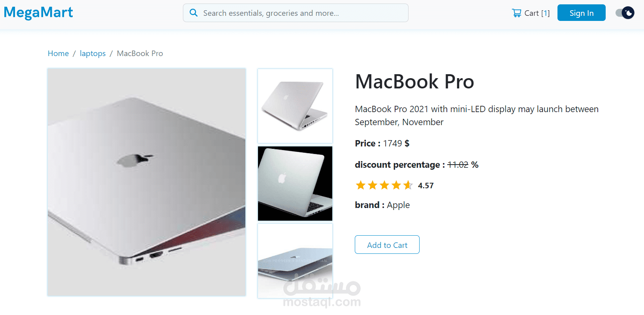Click the first rating star
This screenshot has width=644, height=315.
360,185
